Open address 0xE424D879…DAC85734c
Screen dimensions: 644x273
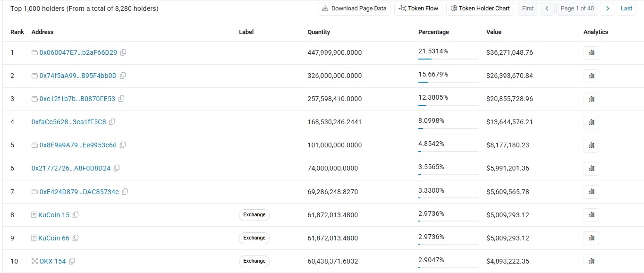click(x=79, y=192)
